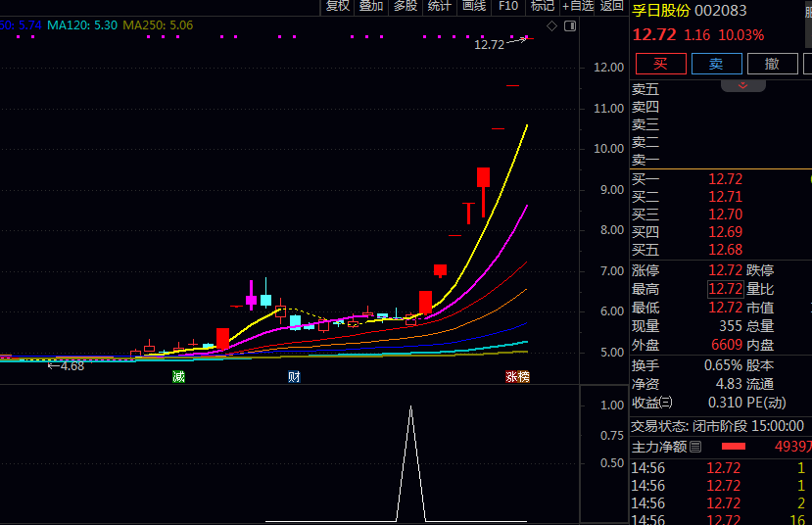The width and height of the screenshot is (812, 525).
Task: Click the red 买 buy button
Action: (x=660, y=64)
